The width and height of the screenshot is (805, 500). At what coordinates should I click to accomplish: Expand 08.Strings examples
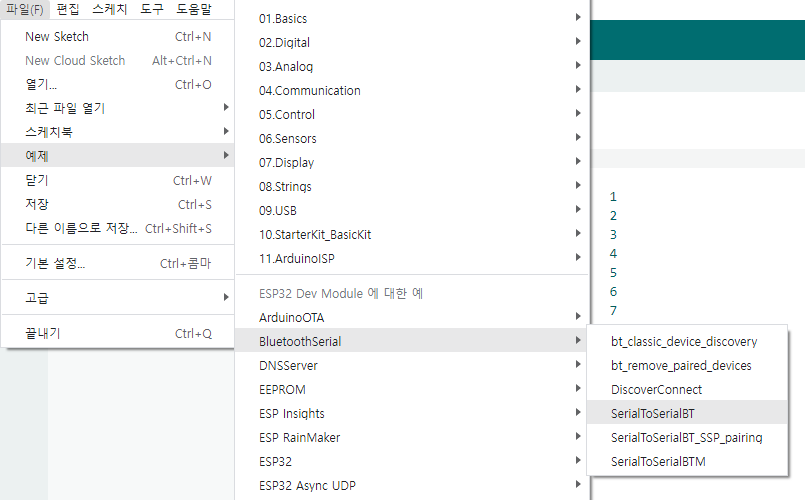coord(412,186)
